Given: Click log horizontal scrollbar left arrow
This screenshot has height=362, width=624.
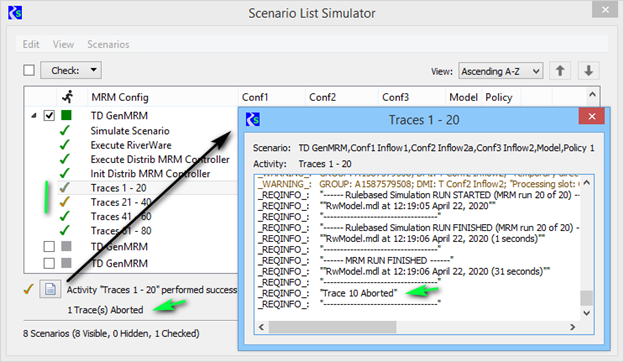Looking at the screenshot, I should [261, 327].
